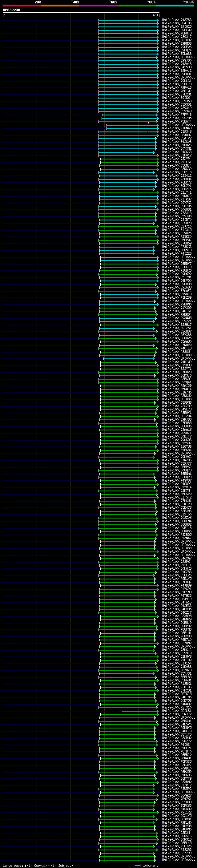Select UniRef100_Q26H87 label
Viewport: 197px width, 868px height.
pos(177,332)
